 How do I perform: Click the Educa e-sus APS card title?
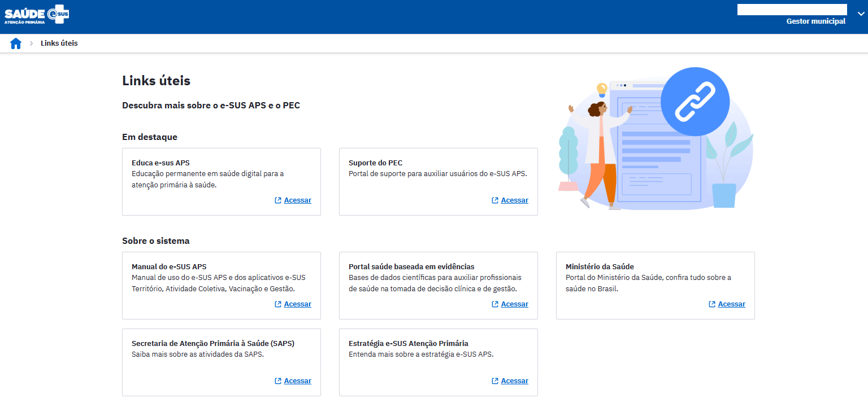click(x=160, y=163)
